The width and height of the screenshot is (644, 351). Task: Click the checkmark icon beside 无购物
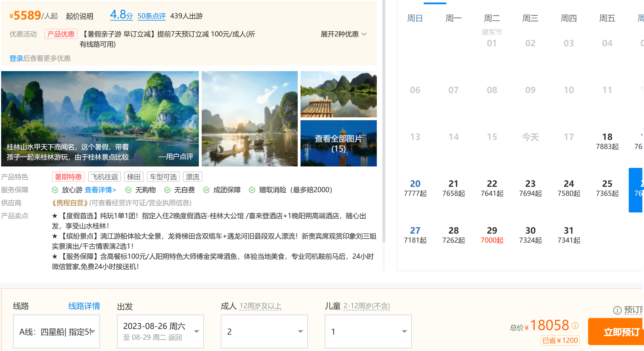[x=129, y=190]
